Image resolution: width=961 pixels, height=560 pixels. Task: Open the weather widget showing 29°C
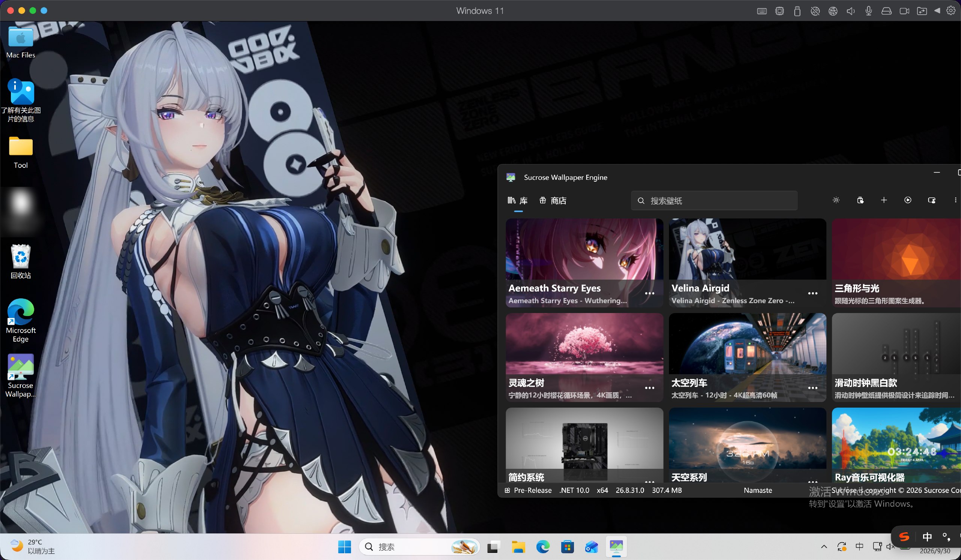coord(33,546)
